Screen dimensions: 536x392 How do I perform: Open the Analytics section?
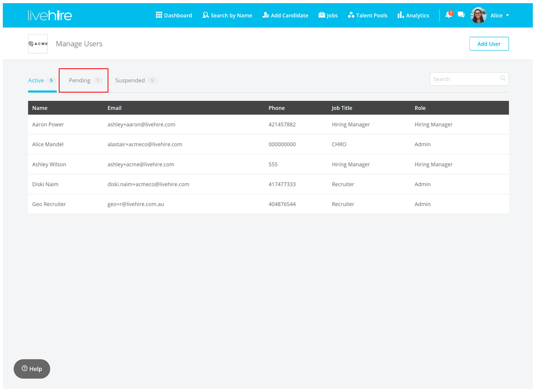pyautogui.click(x=413, y=15)
